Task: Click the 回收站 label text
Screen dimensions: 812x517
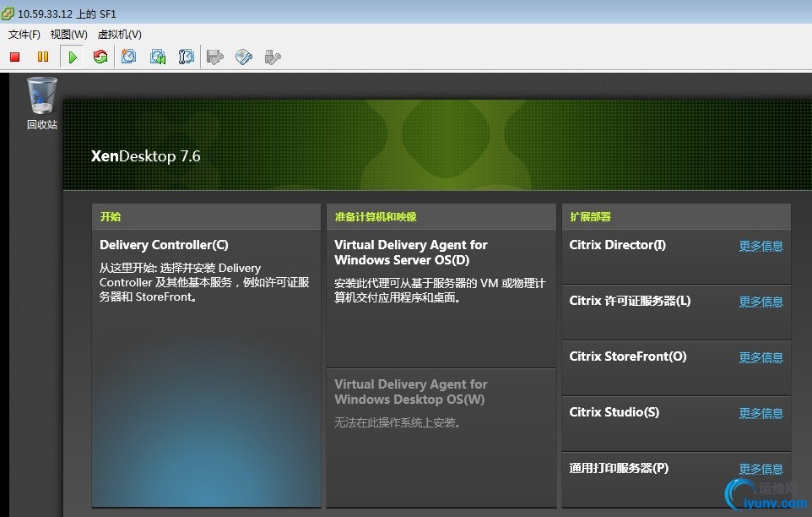Action: coord(42,124)
